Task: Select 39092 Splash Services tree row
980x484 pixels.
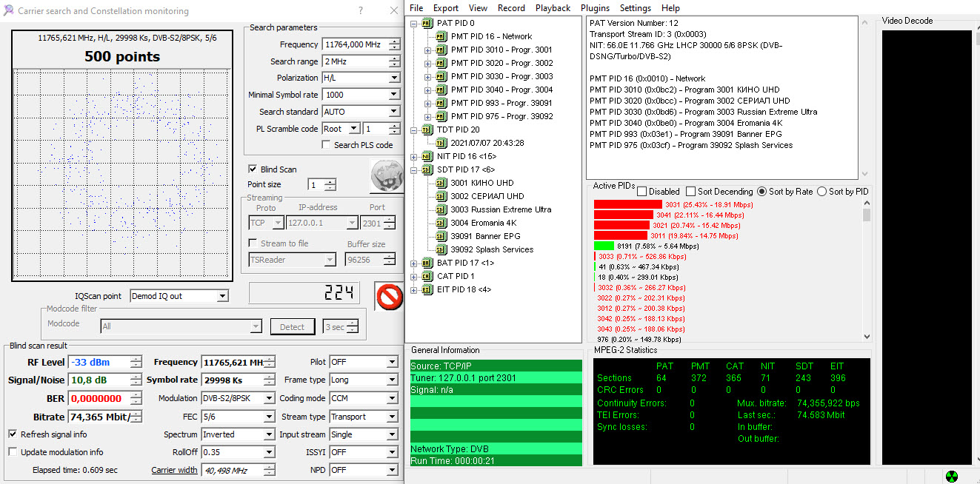Action: click(492, 249)
